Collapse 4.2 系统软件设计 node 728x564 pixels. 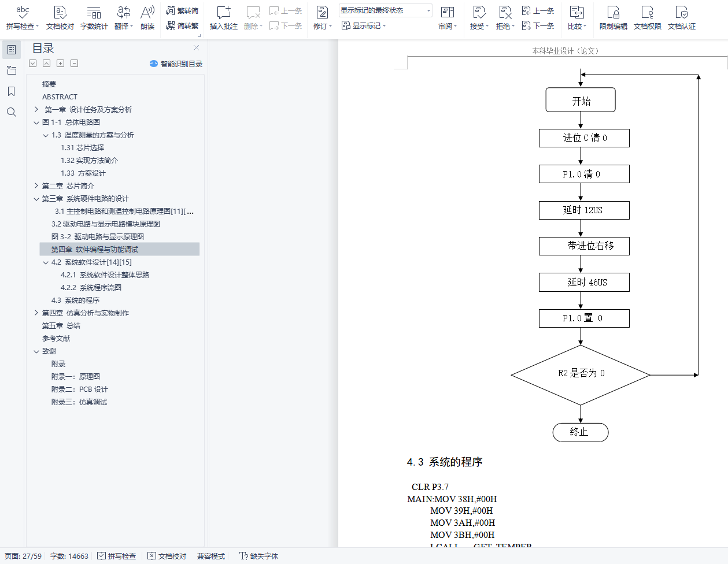click(x=46, y=262)
